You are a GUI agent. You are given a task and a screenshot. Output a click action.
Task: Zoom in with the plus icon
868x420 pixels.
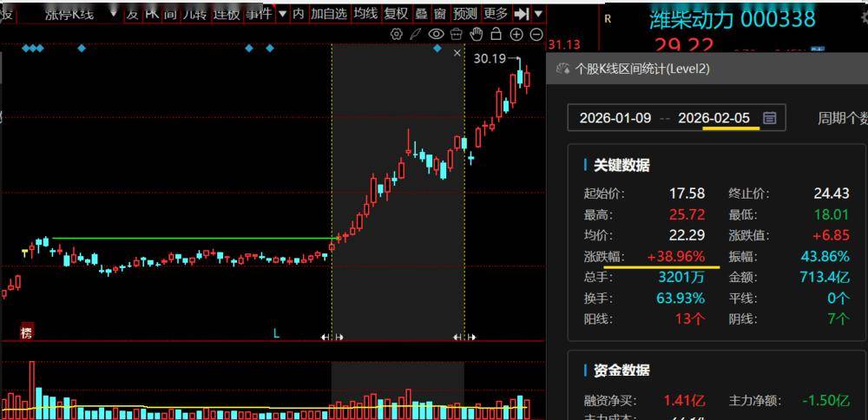point(516,35)
